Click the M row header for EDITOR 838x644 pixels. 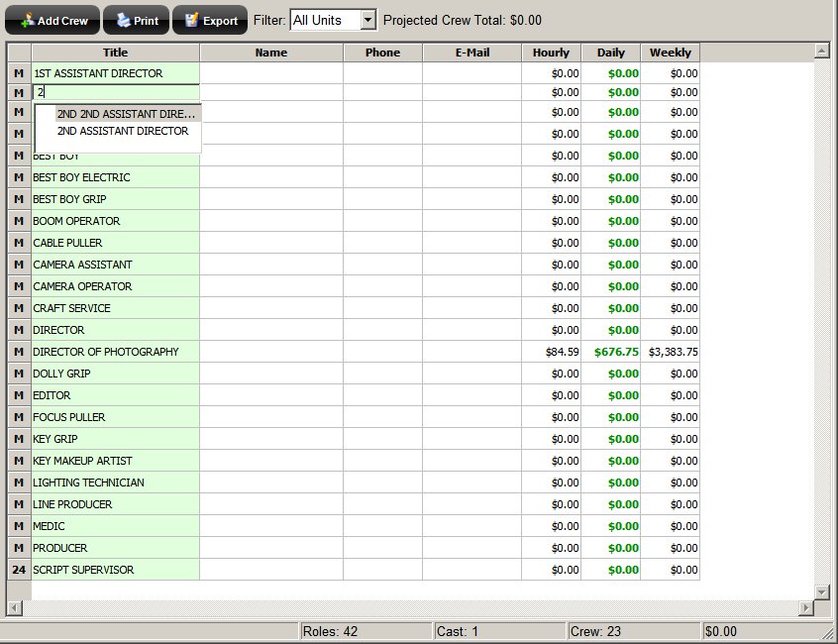point(19,395)
